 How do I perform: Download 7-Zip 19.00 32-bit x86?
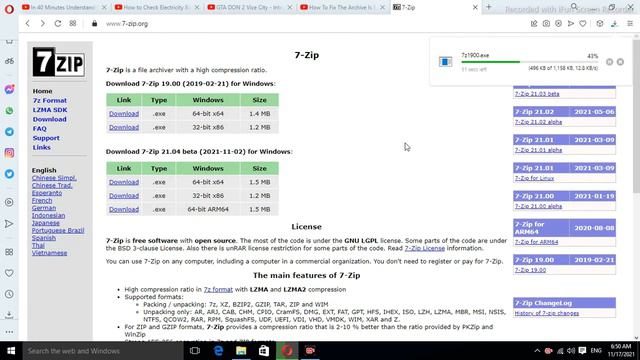click(124, 127)
